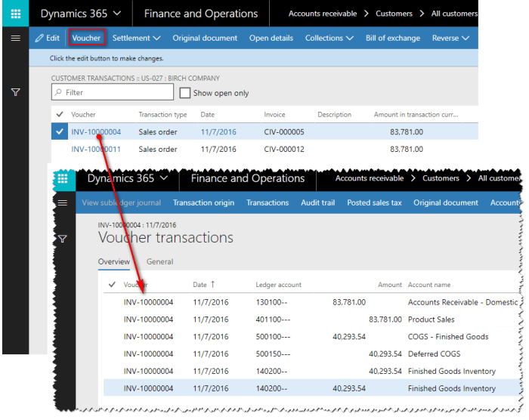Click the select-all checkmark in Voucher transactions grid header
Viewport: 529px width, 420px height.
point(113,285)
